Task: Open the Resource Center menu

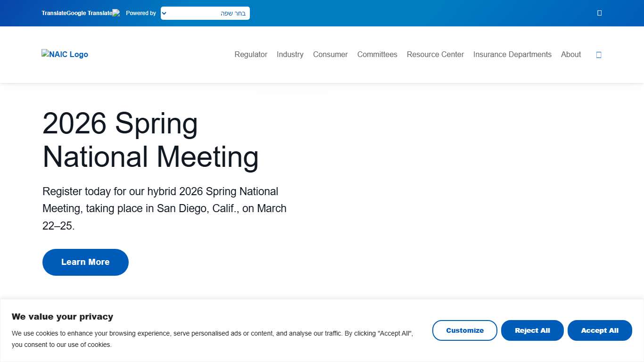Action: (435, 55)
